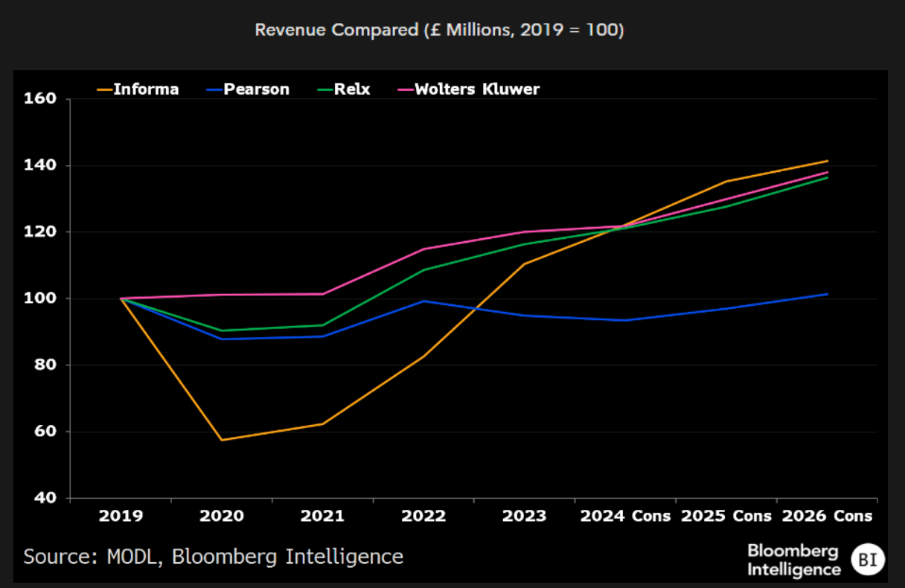Click the 60 y-axis label
The image size is (905, 588).
click(47, 432)
